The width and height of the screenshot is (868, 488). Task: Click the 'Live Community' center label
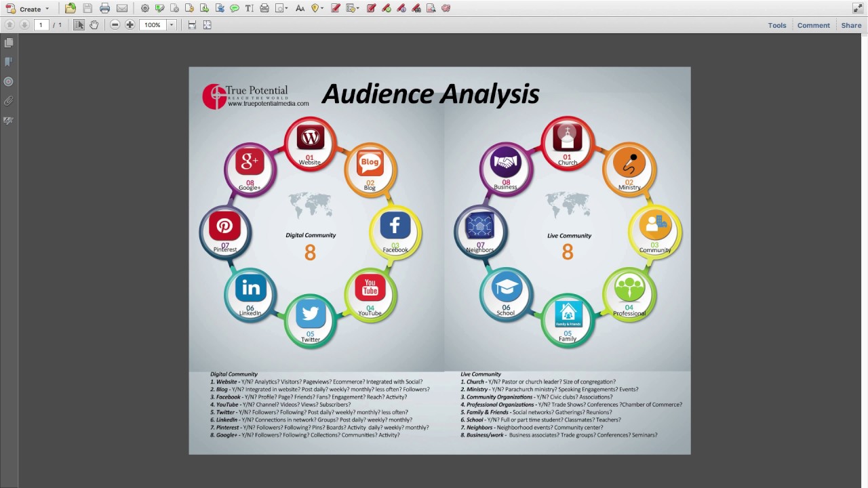pyautogui.click(x=569, y=235)
